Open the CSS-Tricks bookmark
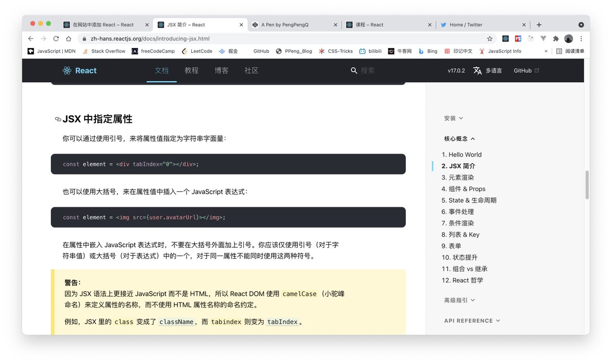612x364 pixels. point(336,51)
